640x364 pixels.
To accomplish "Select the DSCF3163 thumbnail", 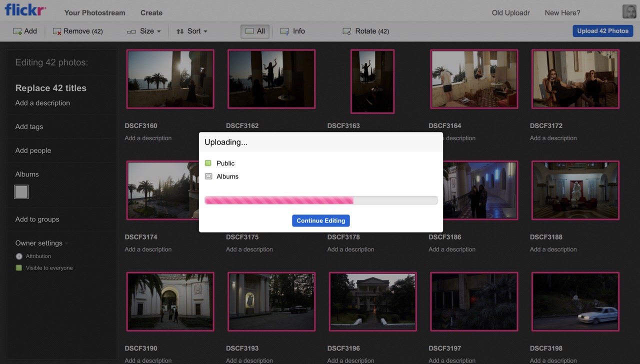I will [x=372, y=81].
